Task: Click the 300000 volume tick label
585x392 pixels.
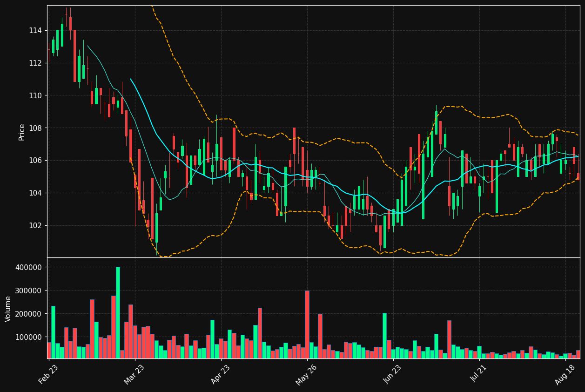Action: tap(29, 291)
